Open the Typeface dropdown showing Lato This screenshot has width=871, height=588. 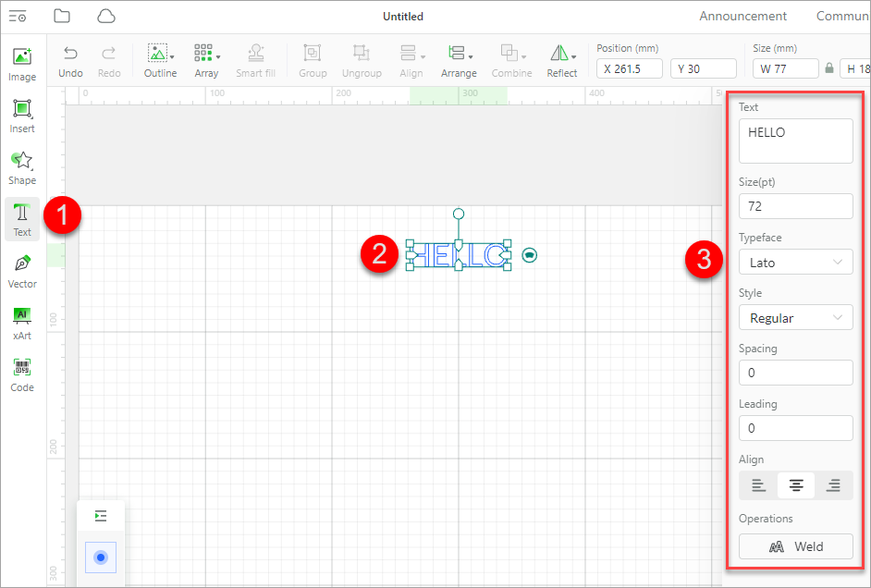(x=795, y=262)
